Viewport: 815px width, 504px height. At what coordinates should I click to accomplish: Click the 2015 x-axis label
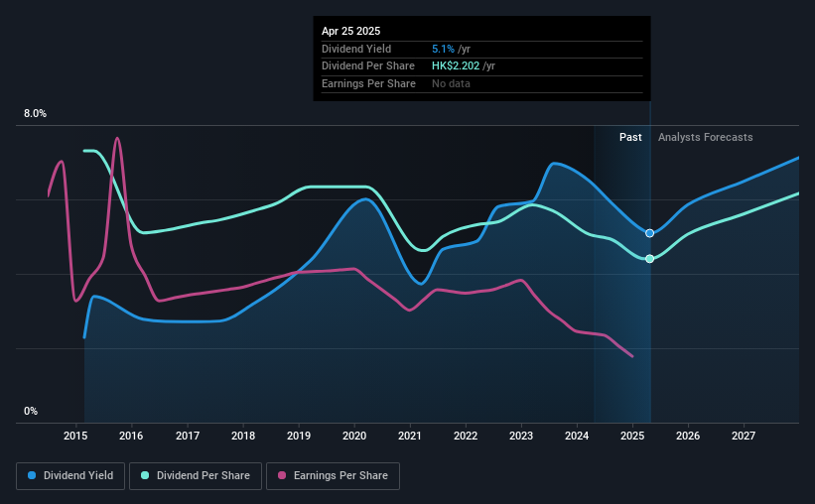coord(75,436)
